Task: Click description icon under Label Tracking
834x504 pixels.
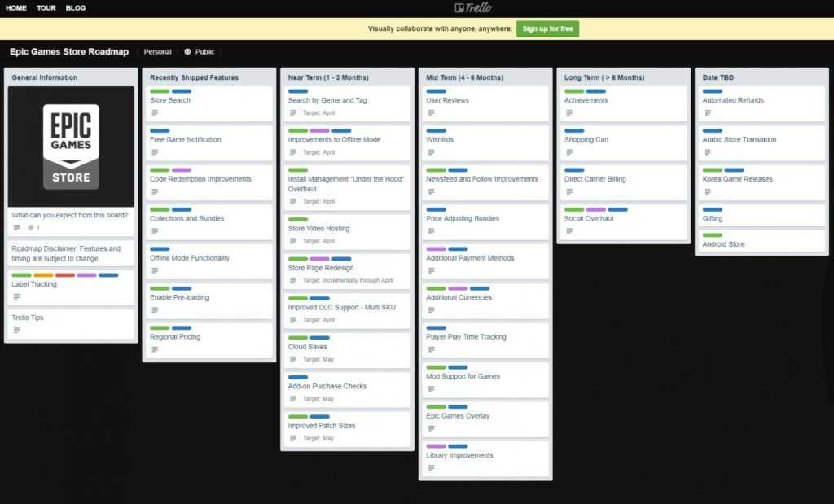Action: 16,296
